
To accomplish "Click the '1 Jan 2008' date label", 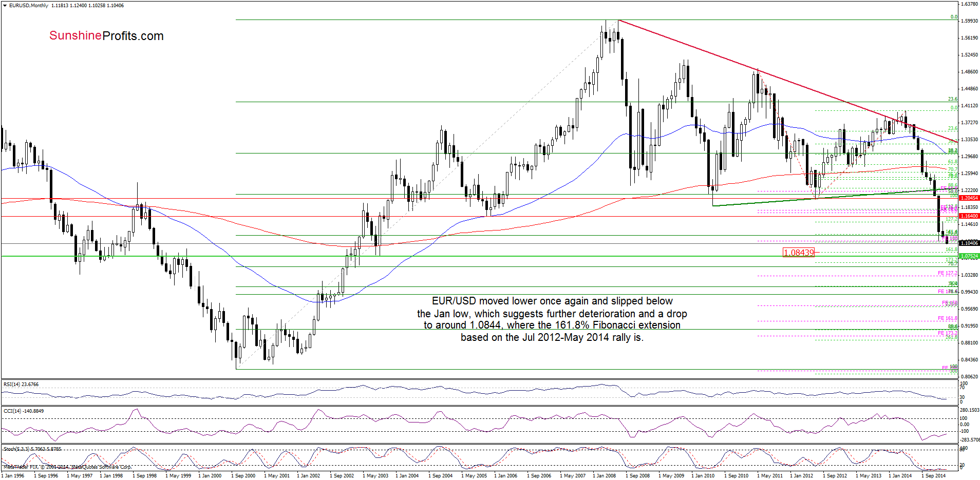I will pyautogui.click(x=605, y=476).
